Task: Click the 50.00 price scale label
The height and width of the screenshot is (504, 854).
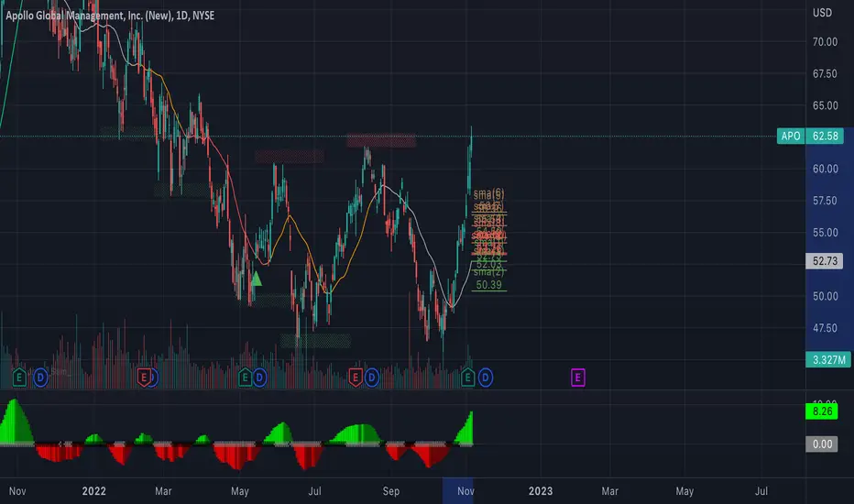Action: pos(825,296)
